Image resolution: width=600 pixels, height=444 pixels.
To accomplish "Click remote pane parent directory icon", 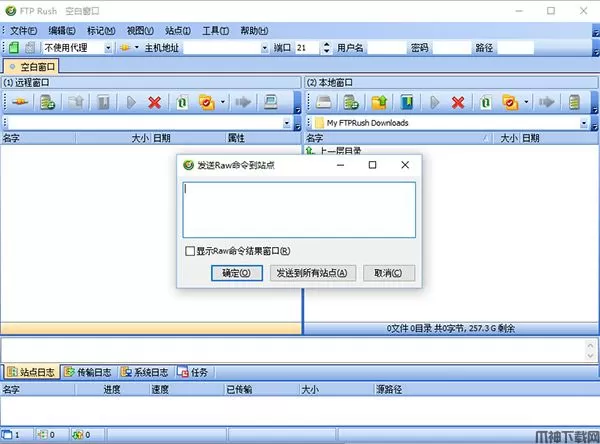I will (x=76, y=102).
